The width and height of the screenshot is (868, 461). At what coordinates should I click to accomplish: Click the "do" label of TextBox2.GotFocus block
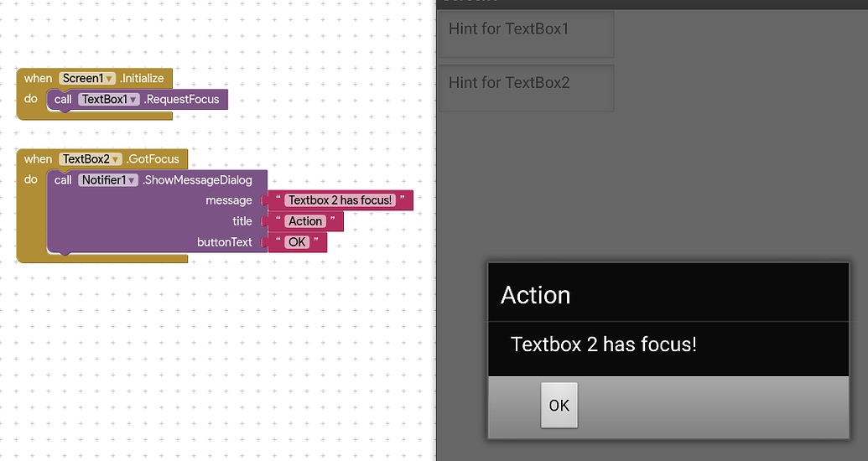(x=31, y=180)
